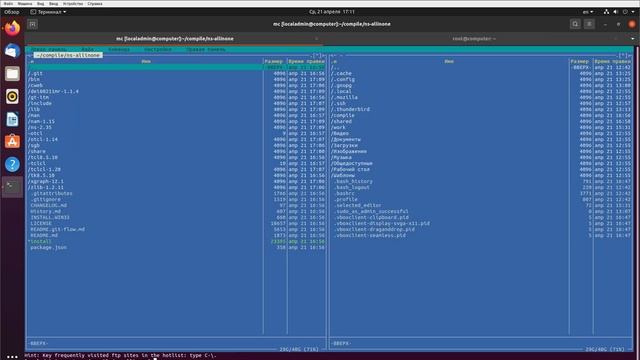Open the Команда menu in mc
Screen dimensions: 640x360
119,49
